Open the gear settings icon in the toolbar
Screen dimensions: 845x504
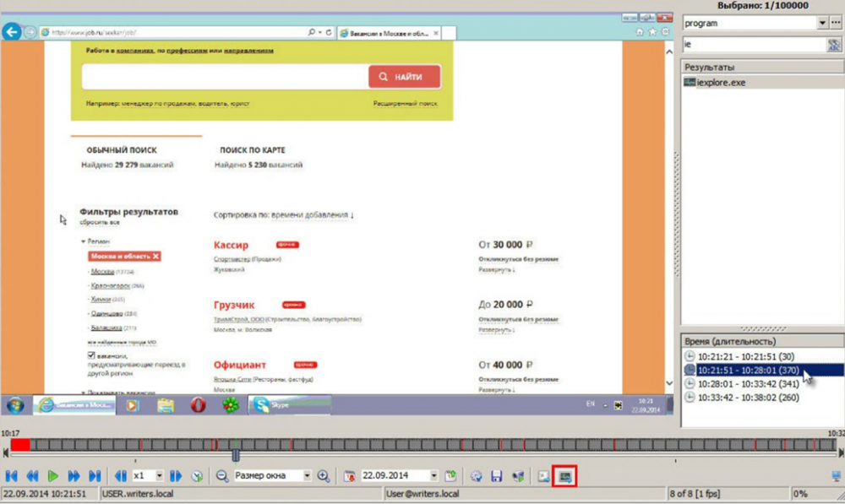coord(476,476)
